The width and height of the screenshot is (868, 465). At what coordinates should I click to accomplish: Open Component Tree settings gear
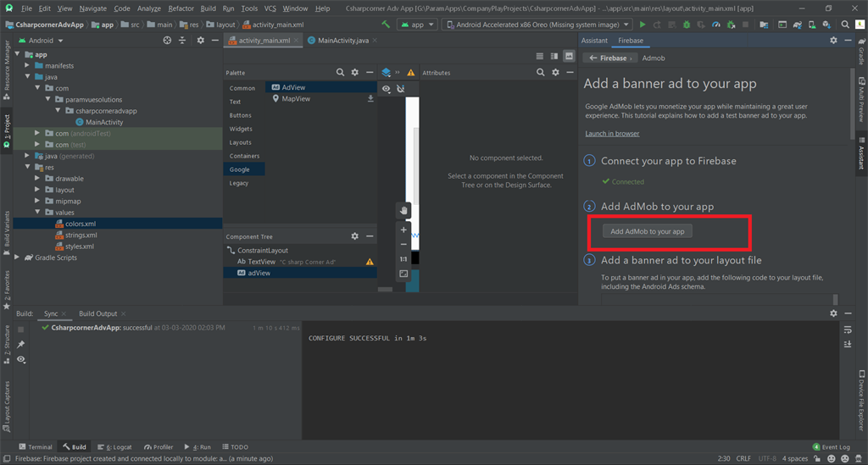click(x=355, y=236)
